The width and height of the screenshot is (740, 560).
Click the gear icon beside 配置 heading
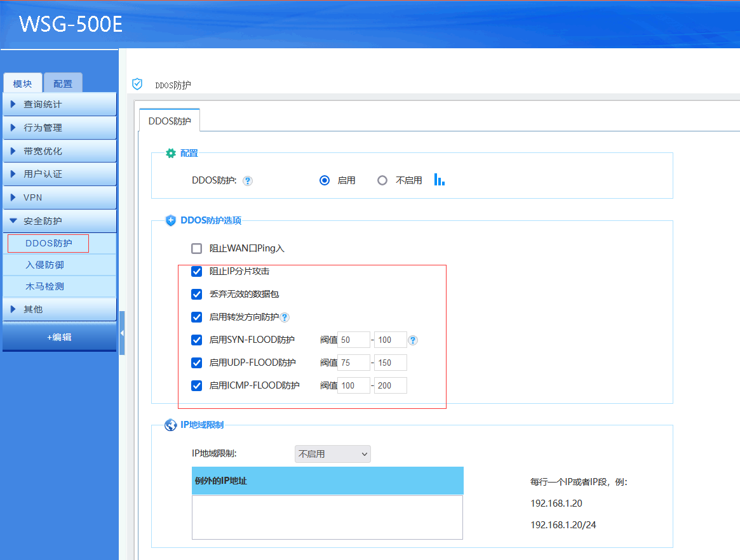[170, 154]
